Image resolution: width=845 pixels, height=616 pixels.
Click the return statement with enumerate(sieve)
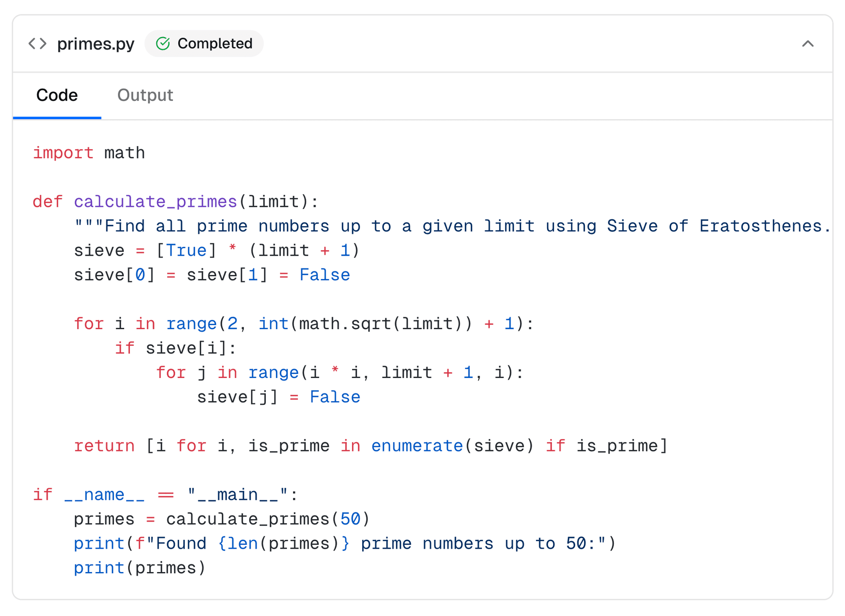tap(371, 446)
